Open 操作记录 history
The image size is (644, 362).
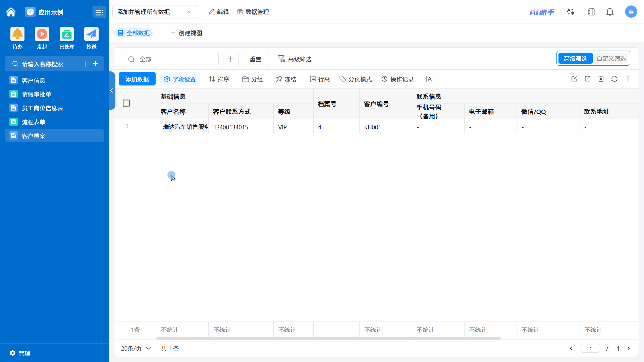(x=397, y=79)
